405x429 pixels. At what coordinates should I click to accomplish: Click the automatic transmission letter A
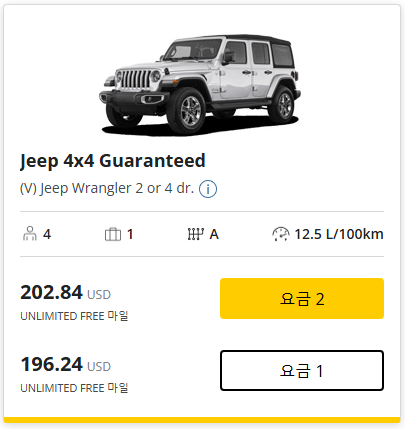214,234
